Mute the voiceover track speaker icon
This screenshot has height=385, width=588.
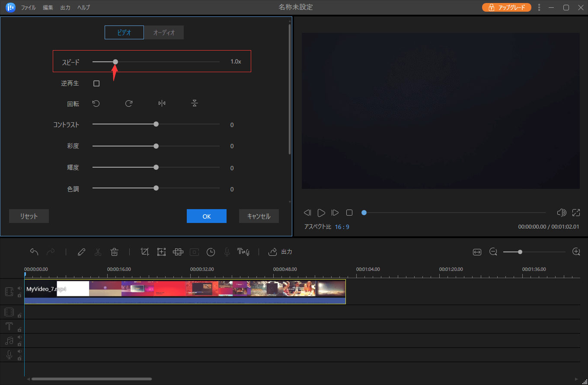pyautogui.click(x=19, y=351)
